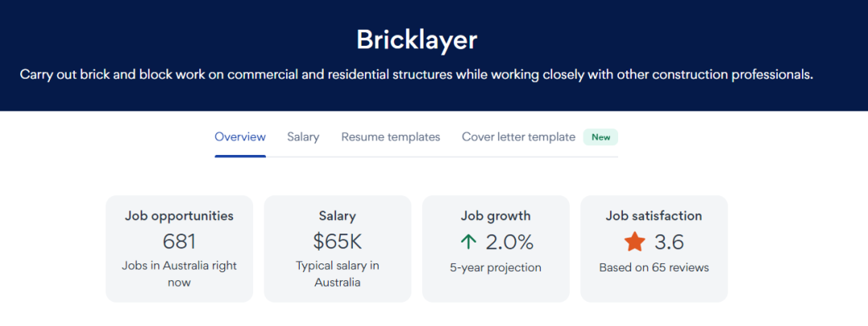Image resolution: width=868 pixels, height=326 pixels.
Task: Click the Bricklayer page title
Action: [417, 40]
